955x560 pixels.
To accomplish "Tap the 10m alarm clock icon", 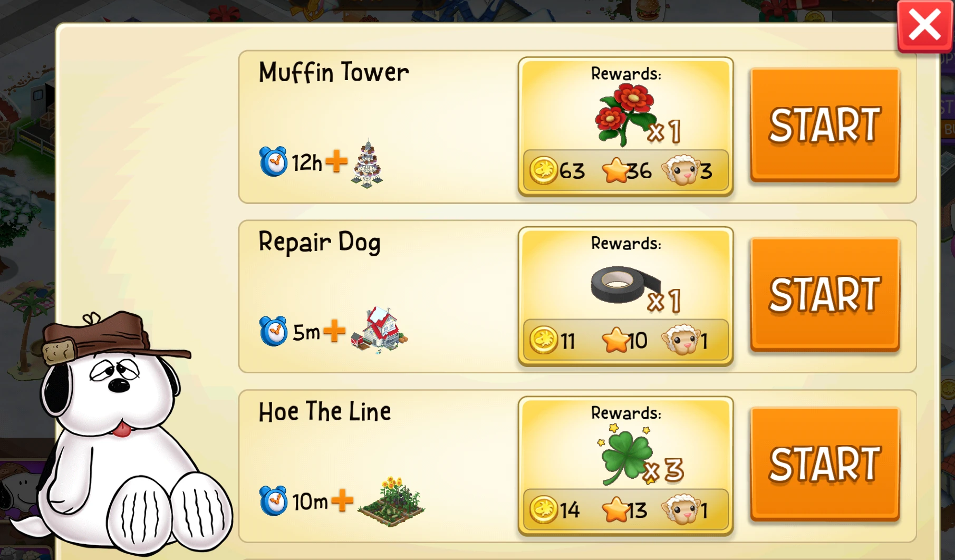I will [273, 501].
